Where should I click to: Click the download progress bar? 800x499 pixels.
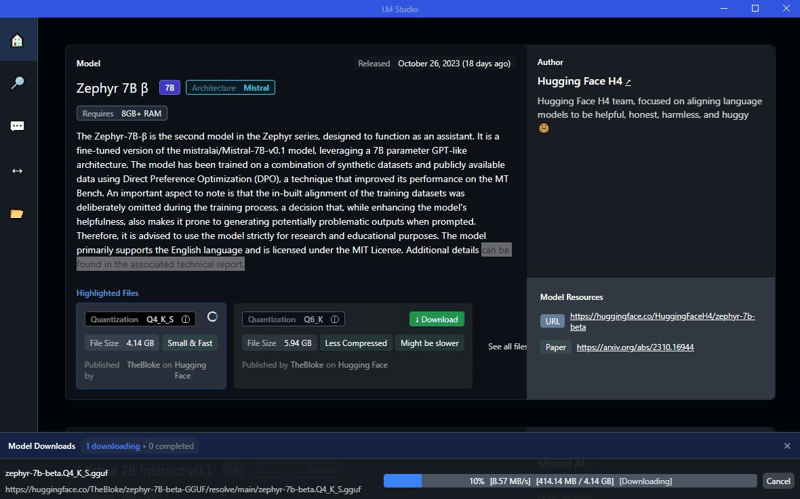point(570,481)
